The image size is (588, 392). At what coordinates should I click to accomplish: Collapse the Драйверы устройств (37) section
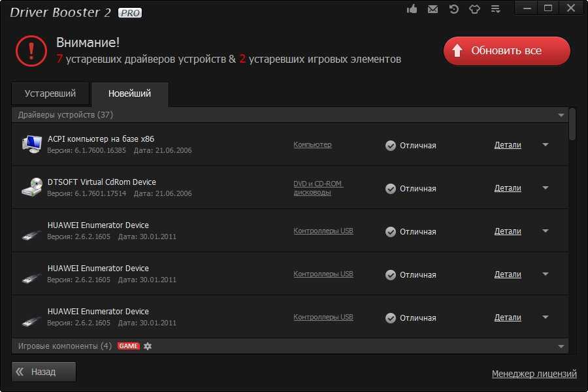point(561,115)
